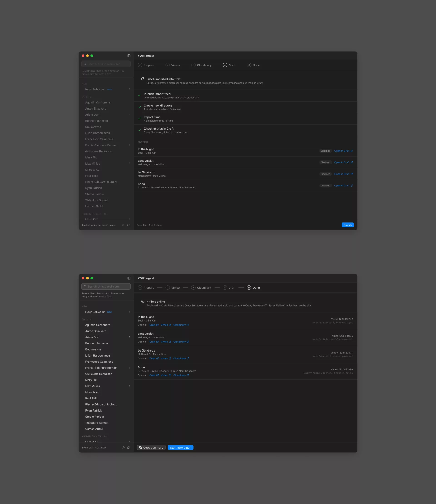The height and width of the screenshot is (504, 436).
Task: Click Open in Craft for Le Généreux
Action: (x=343, y=174)
